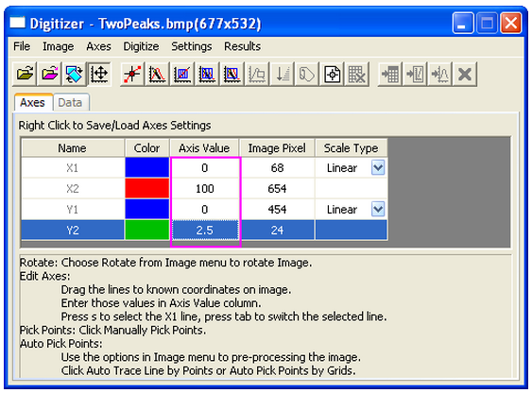Open the Axes menu
Screen dimensions: 532x393
(x=98, y=46)
